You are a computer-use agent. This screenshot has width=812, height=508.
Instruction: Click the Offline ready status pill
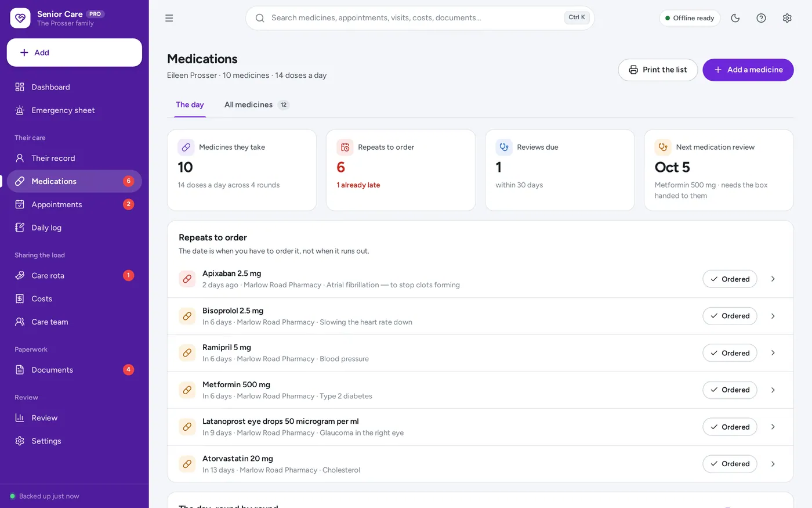690,18
